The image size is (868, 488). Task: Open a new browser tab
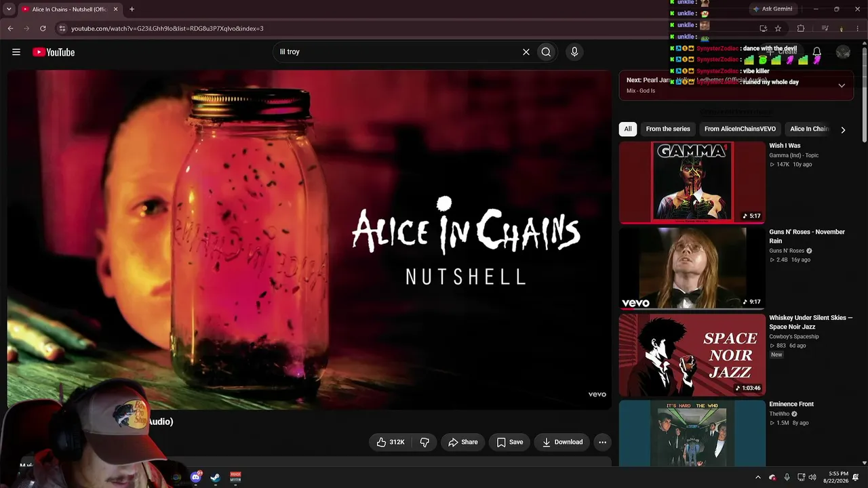(132, 9)
